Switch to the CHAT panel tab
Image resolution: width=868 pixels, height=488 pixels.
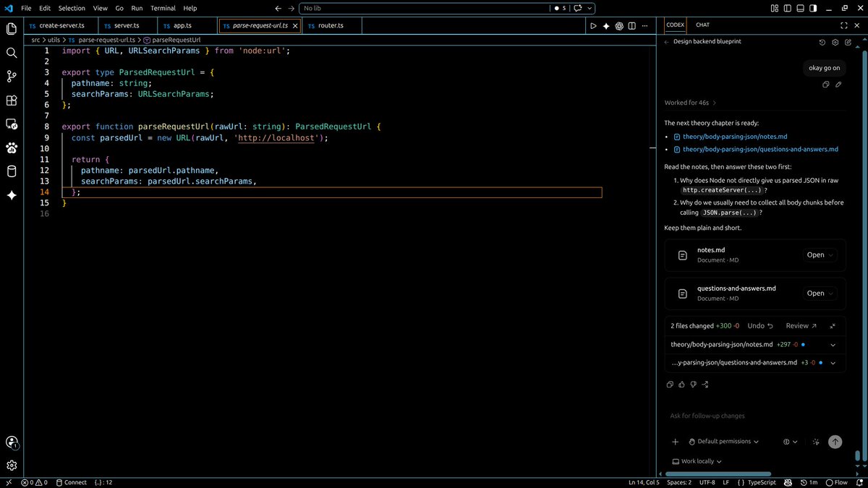702,25
